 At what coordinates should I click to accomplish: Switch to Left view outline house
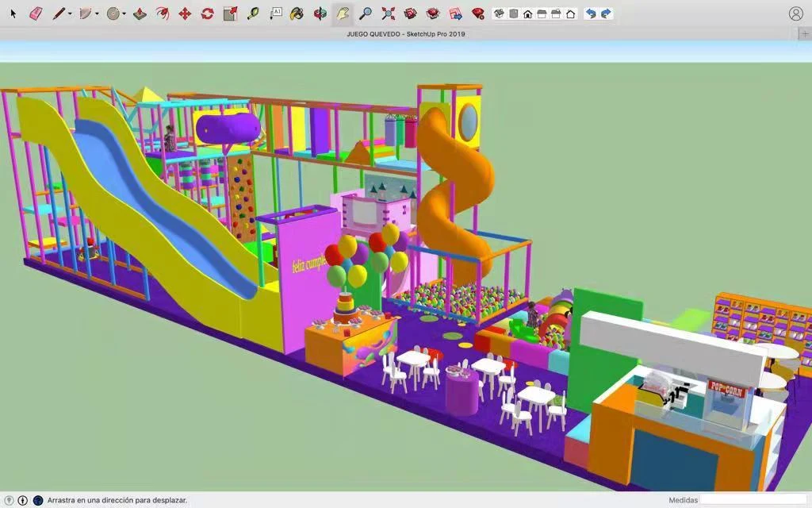tap(571, 14)
